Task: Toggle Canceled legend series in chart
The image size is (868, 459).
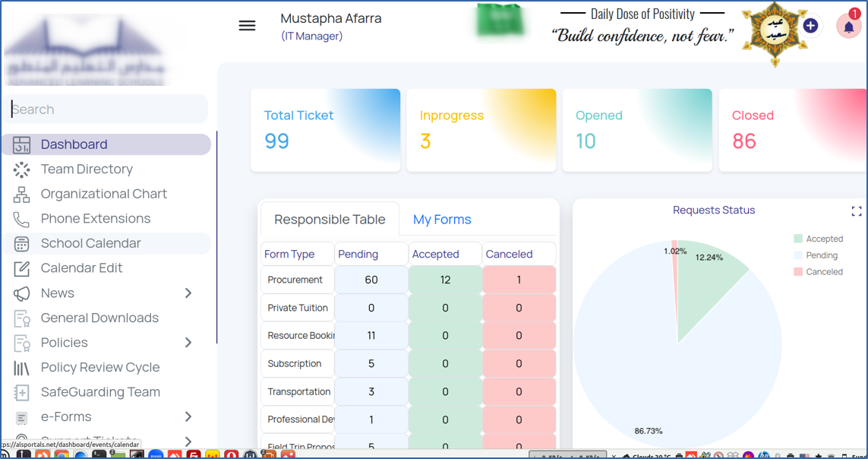Action: (x=818, y=272)
